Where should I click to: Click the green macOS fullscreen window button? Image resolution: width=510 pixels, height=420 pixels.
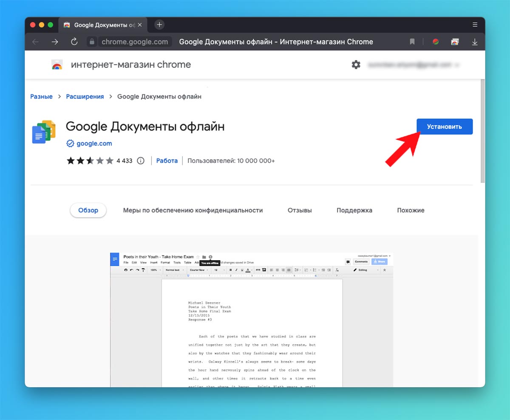[51, 25]
